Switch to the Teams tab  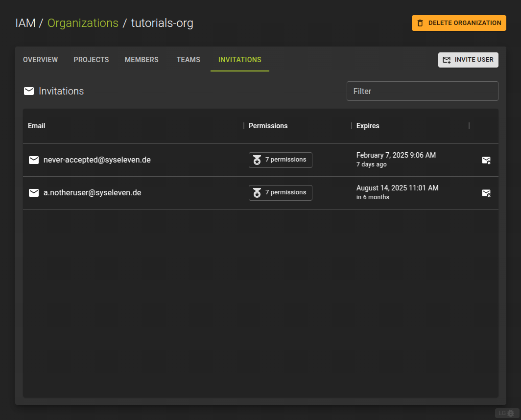pyautogui.click(x=189, y=60)
